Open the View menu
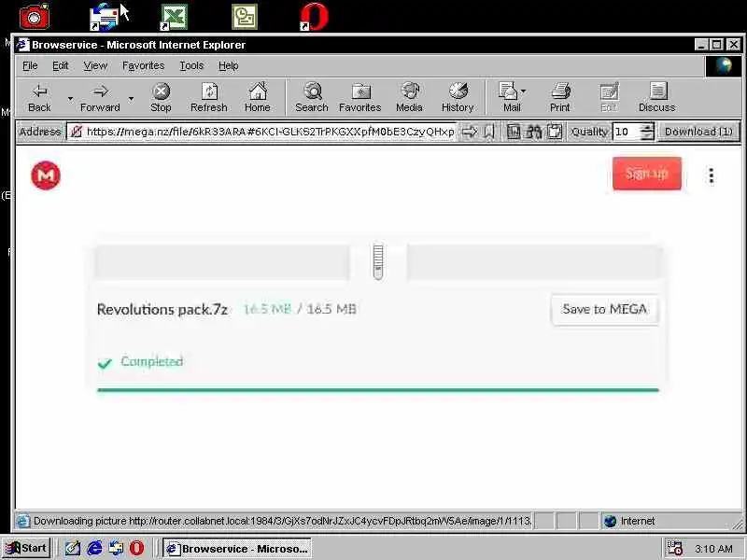The height and width of the screenshot is (560, 747). (95, 65)
